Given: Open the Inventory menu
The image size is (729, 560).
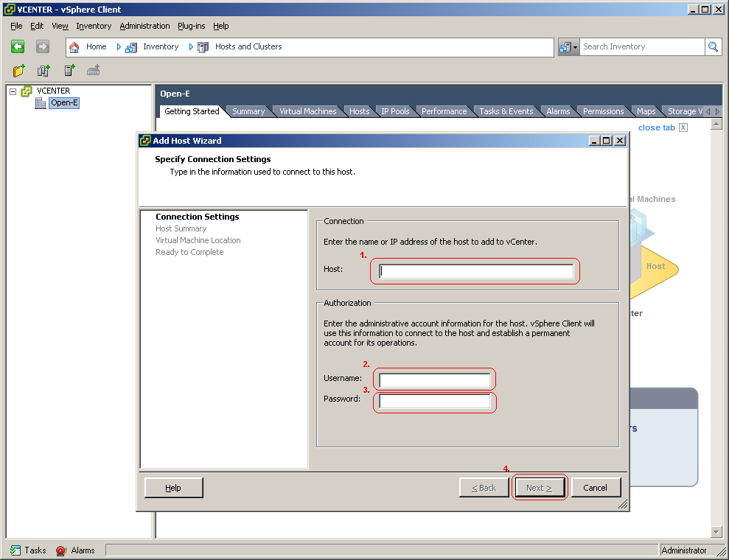Looking at the screenshot, I should pyautogui.click(x=94, y=26).
